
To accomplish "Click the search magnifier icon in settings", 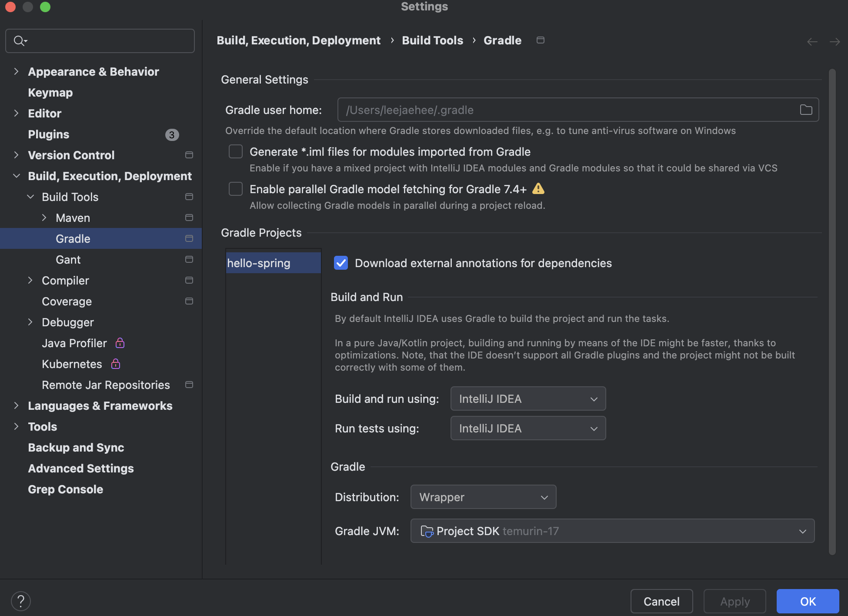I will coord(20,41).
